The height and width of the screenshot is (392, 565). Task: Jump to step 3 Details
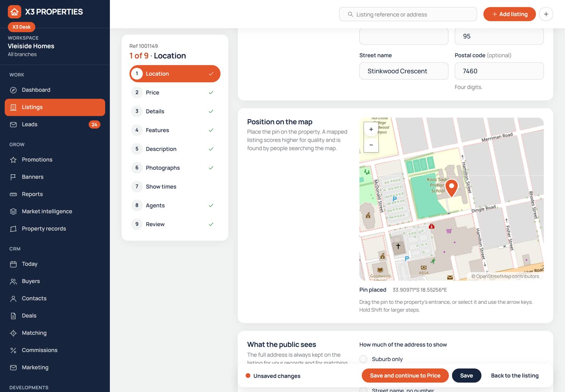pyautogui.click(x=175, y=111)
